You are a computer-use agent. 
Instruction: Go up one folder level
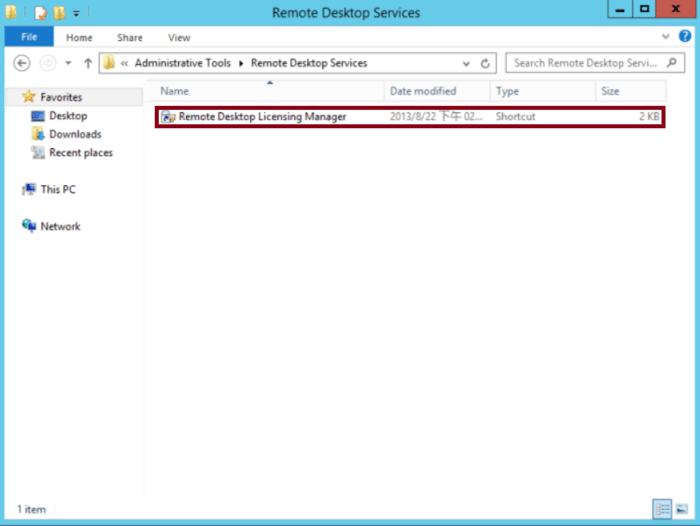coord(88,63)
